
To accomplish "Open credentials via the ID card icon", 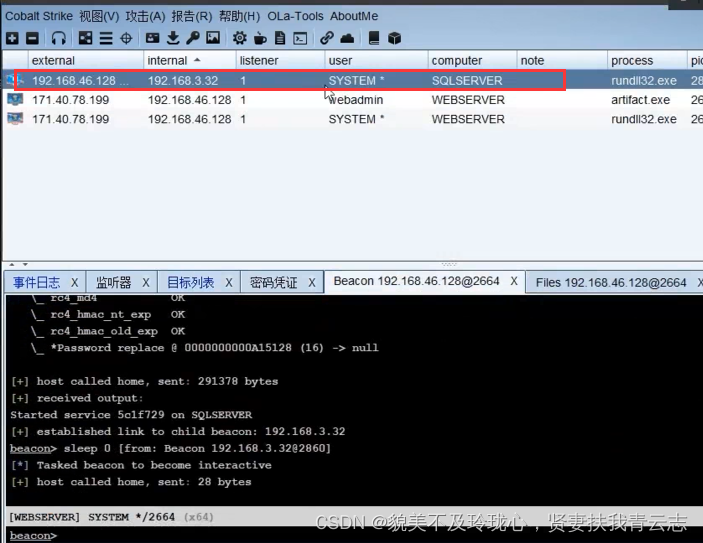I will 152,38.
